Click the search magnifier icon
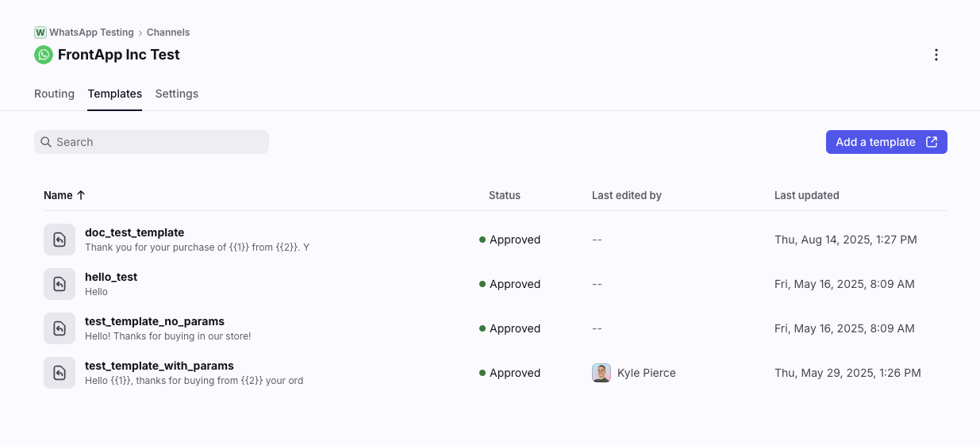Screen dimensions: 980x445 (x=46, y=142)
